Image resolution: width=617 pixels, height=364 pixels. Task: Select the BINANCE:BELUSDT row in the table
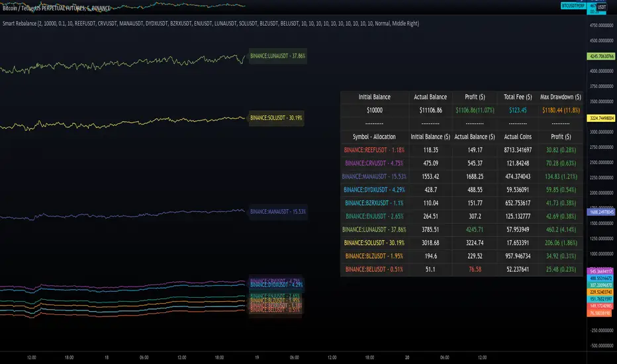coord(375,269)
